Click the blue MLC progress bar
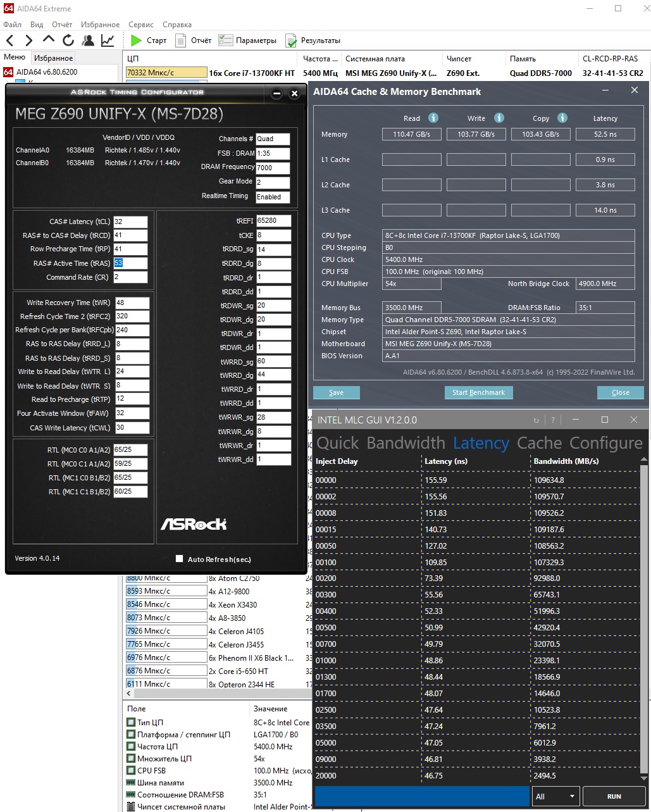Screen dimensions: 651x812 [x=421, y=796]
